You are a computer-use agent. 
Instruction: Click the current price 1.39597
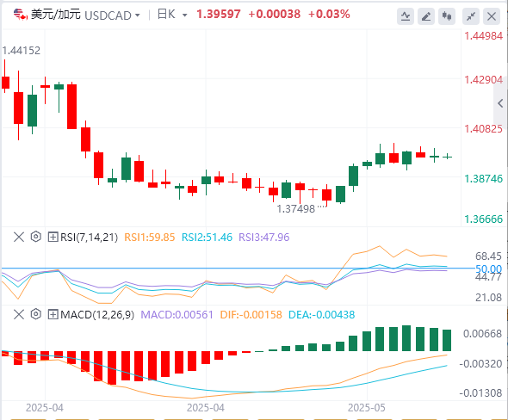coord(219,15)
